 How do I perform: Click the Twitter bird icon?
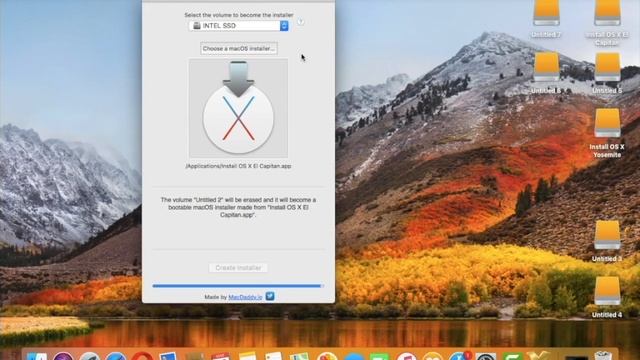click(270, 296)
